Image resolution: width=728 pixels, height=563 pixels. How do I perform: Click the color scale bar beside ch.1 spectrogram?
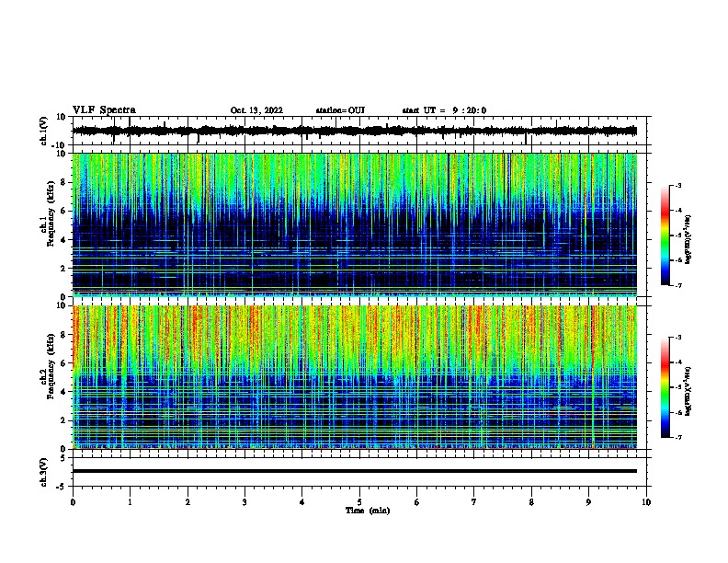(665, 236)
